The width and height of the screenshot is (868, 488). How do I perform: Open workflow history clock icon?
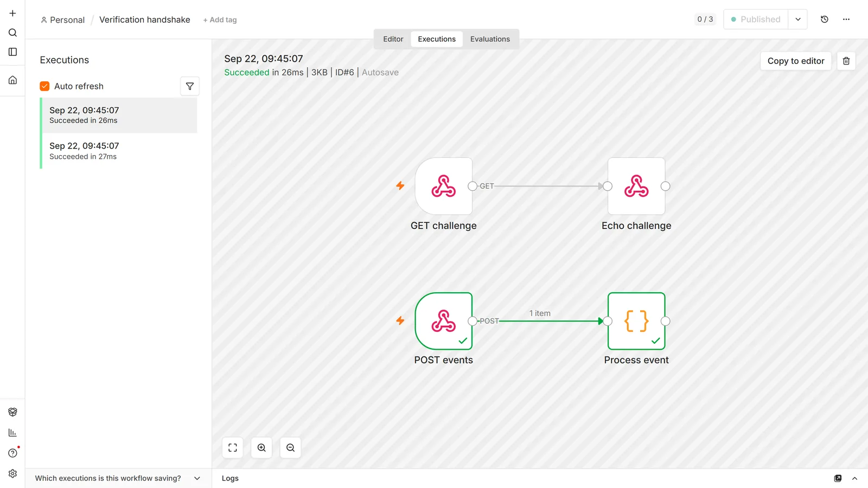click(x=825, y=20)
